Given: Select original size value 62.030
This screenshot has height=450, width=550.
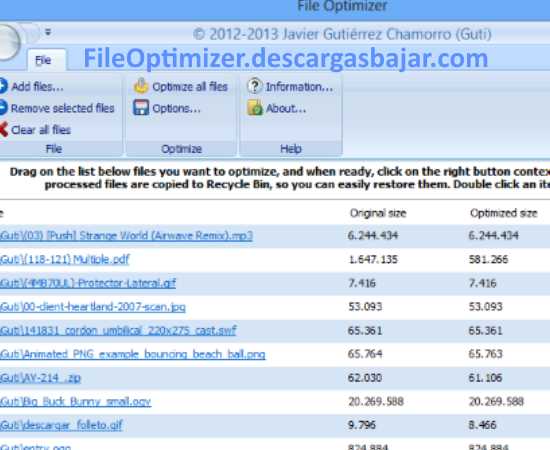Looking at the screenshot, I should 365,377.
